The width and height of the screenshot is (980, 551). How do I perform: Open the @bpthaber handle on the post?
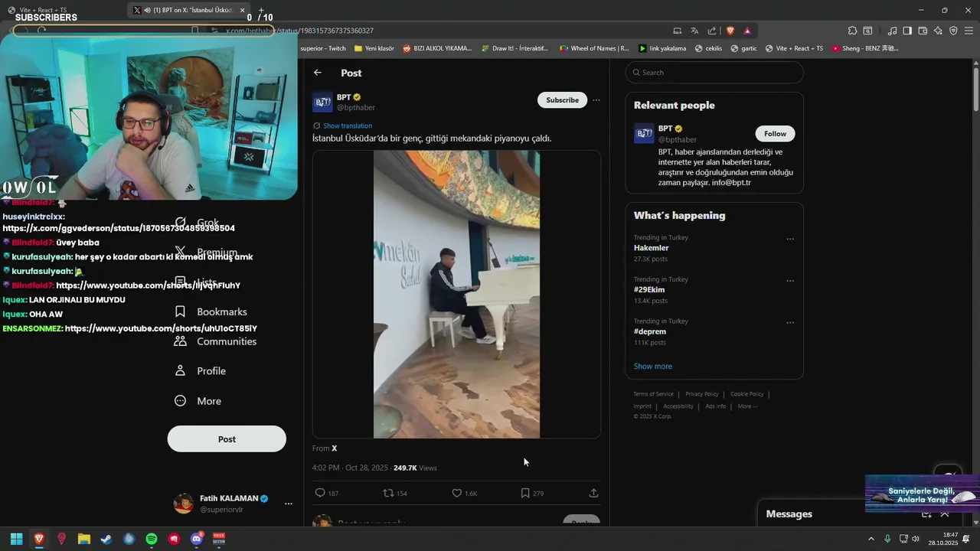(x=356, y=108)
